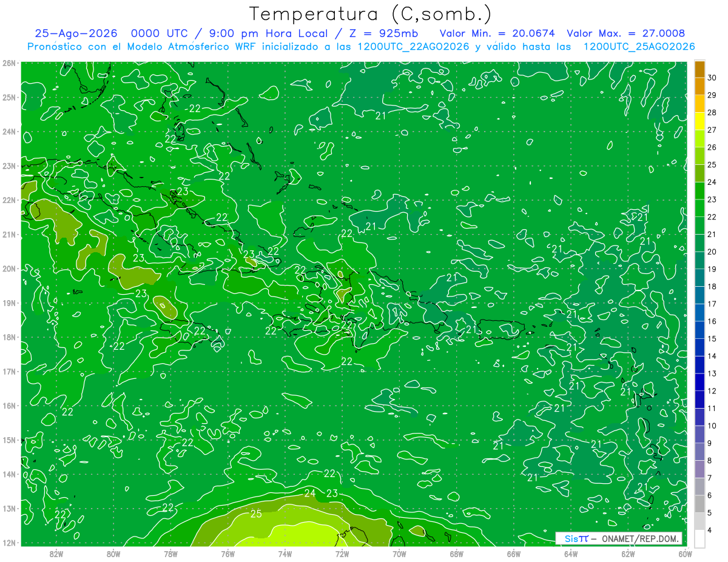Click the "64W" longitude label
Image resolution: width=728 pixels, height=562 pixels.
click(571, 554)
